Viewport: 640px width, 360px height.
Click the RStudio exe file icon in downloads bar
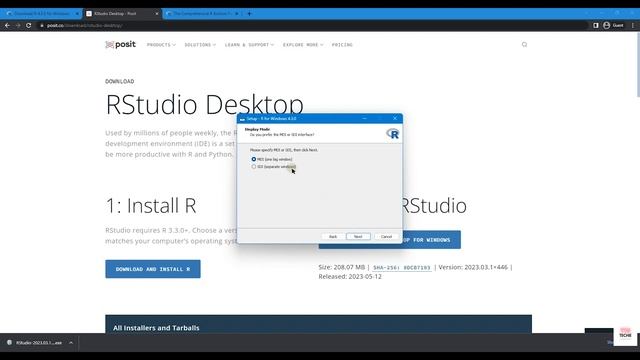point(9,342)
